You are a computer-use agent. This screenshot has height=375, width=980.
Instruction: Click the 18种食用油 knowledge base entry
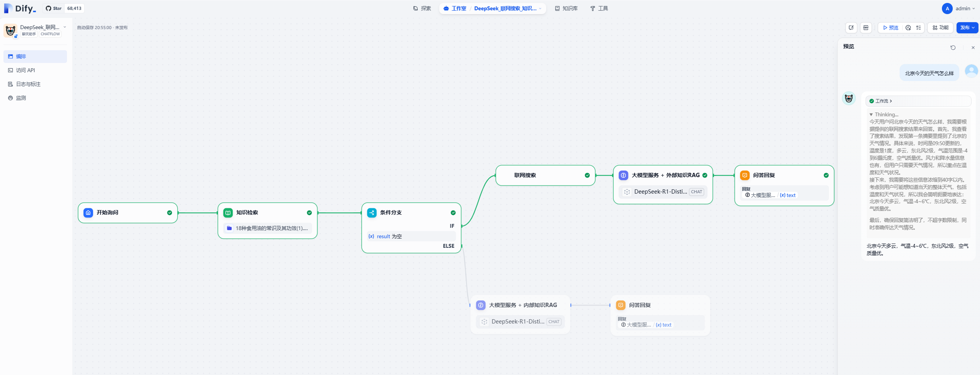267,228
